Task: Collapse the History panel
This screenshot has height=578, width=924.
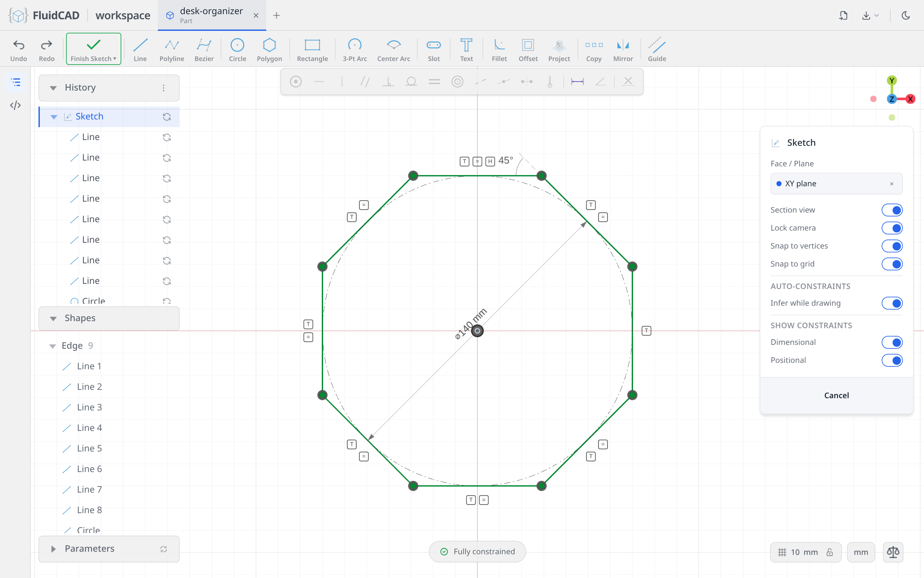Action: click(x=53, y=88)
